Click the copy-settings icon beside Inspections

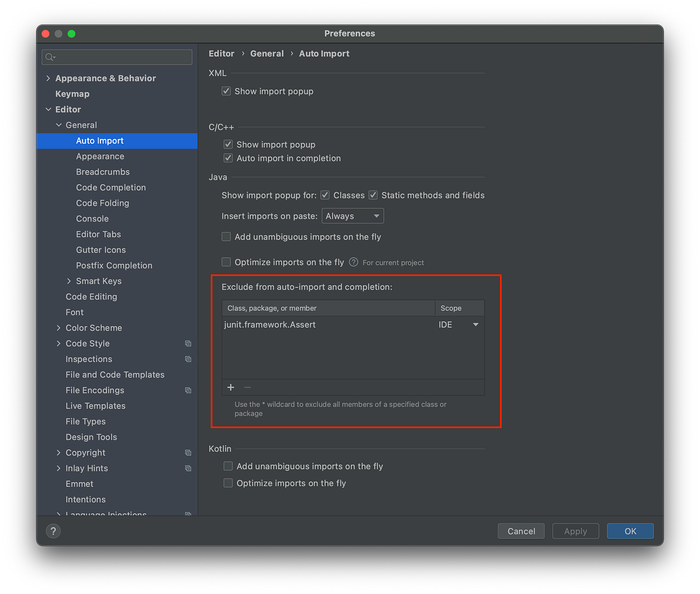[188, 359]
